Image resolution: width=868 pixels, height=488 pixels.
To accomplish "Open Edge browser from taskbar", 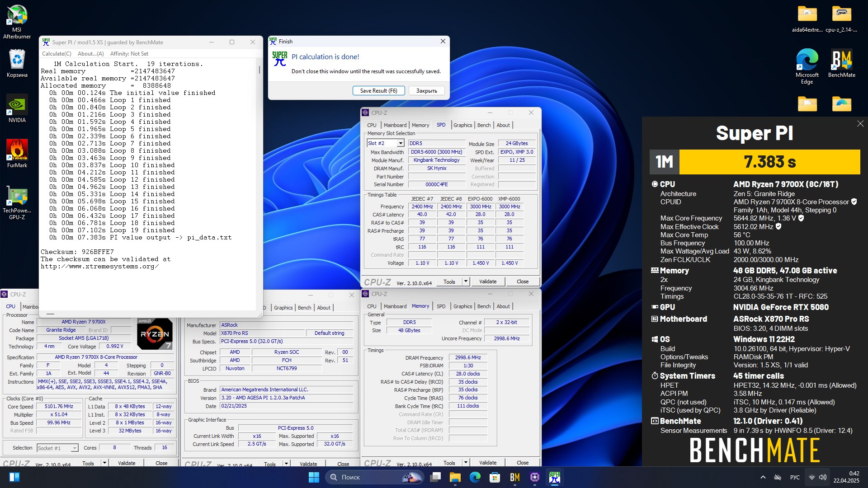I will tap(475, 477).
